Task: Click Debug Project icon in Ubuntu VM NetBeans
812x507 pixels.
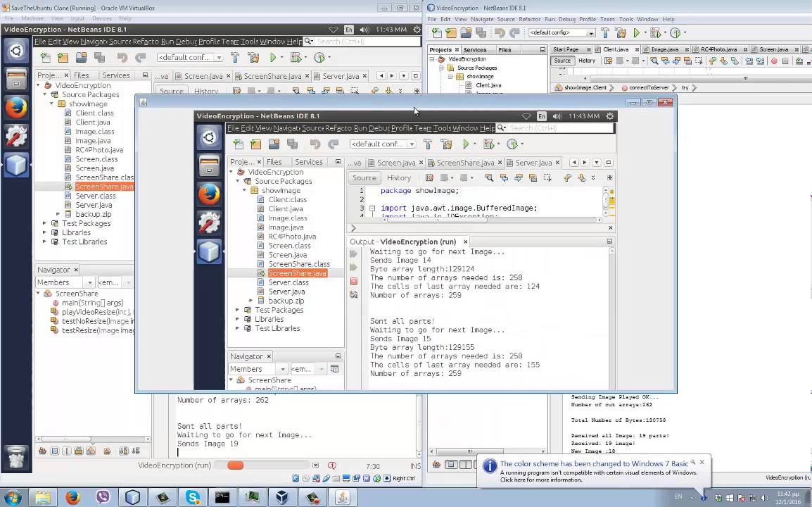Action: coord(296,58)
